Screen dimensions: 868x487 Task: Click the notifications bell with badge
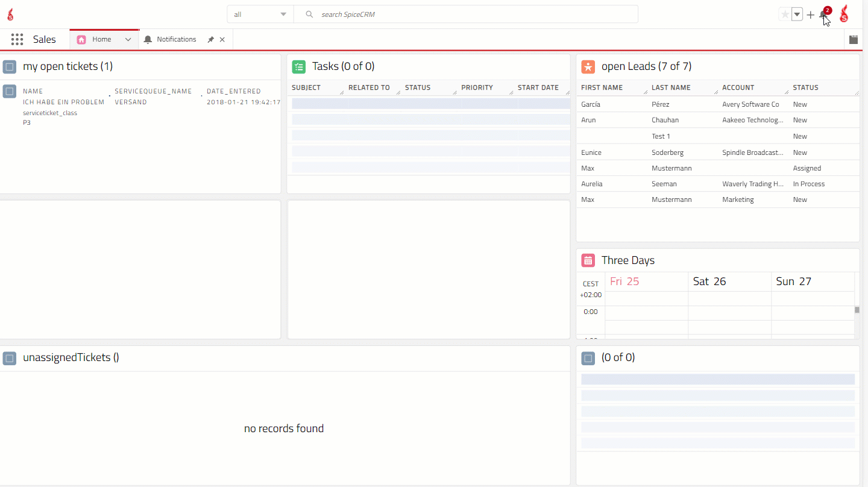coord(824,14)
